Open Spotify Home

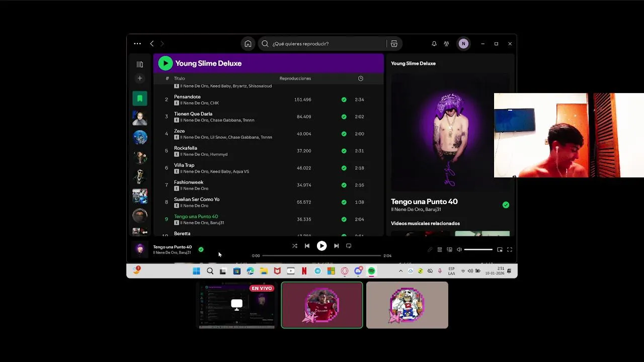point(248,44)
